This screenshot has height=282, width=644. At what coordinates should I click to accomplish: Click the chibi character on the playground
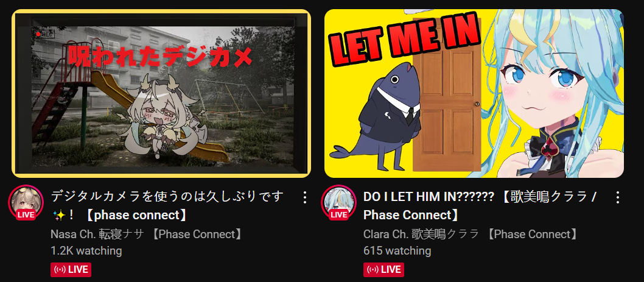coord(158,116)
